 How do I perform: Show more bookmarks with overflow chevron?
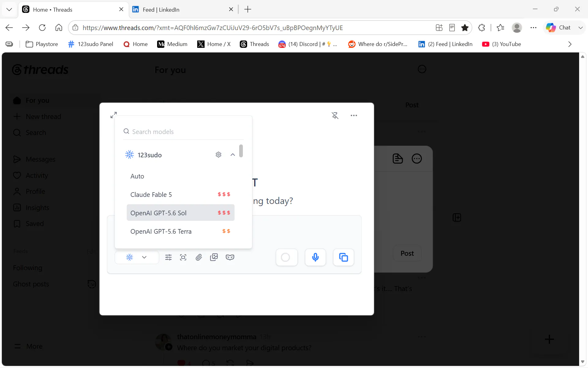tap(570, 44)
